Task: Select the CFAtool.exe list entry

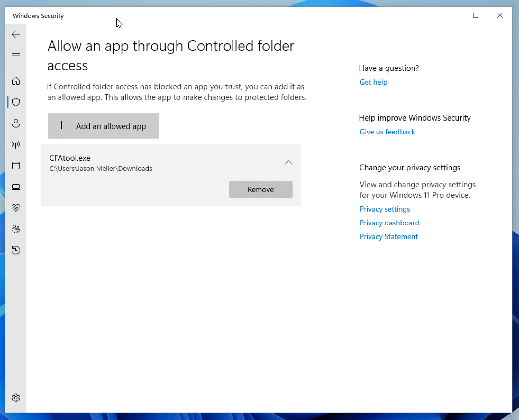Action: (x=132, y=163)
